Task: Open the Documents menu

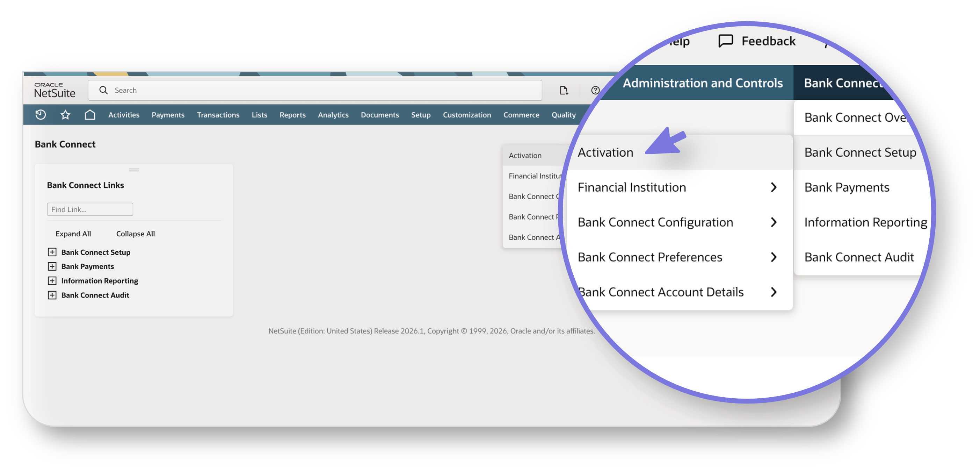Action: (380, 115)
